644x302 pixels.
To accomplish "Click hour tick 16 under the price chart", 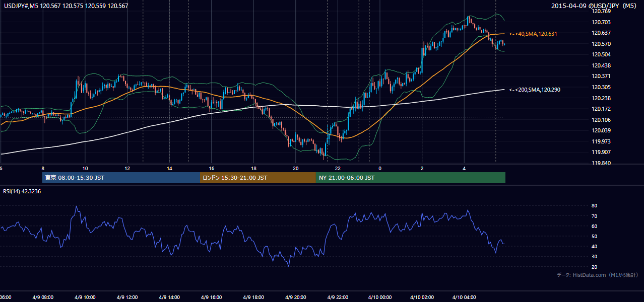I will tap(212, 168).
